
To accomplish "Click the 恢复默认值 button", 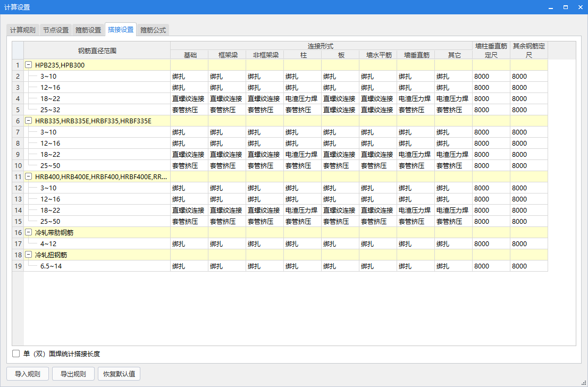I will 119,374.
